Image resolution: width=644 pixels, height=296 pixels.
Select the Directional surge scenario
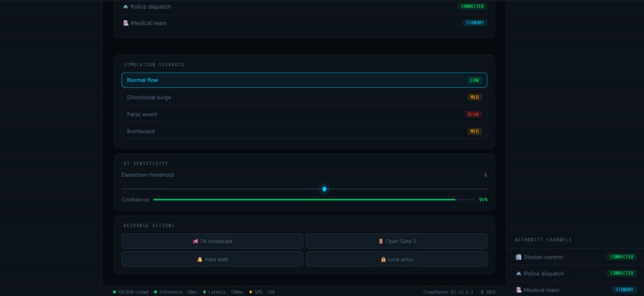tap(304, 97)
